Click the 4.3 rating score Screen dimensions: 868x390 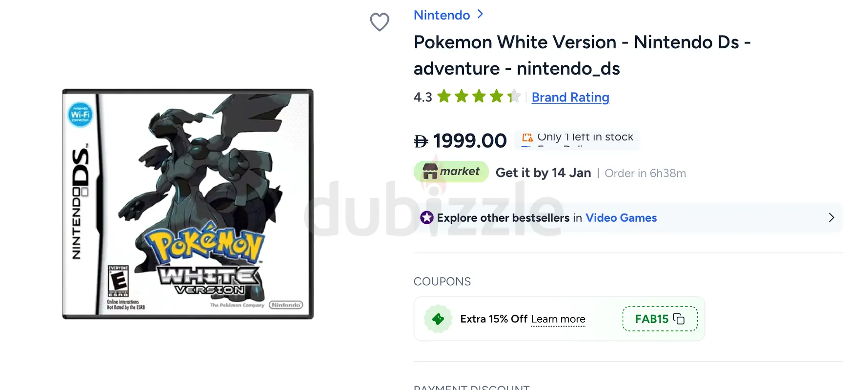423,97
